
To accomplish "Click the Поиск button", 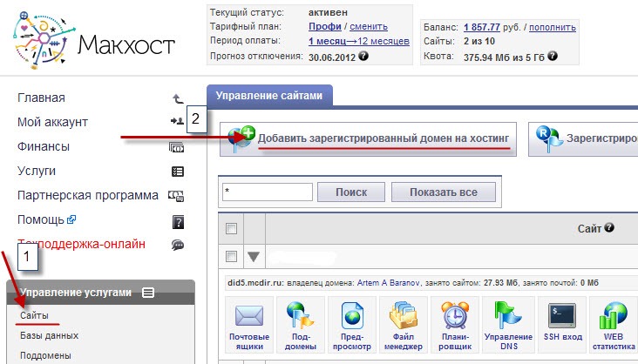I will [x=351, y=192].
